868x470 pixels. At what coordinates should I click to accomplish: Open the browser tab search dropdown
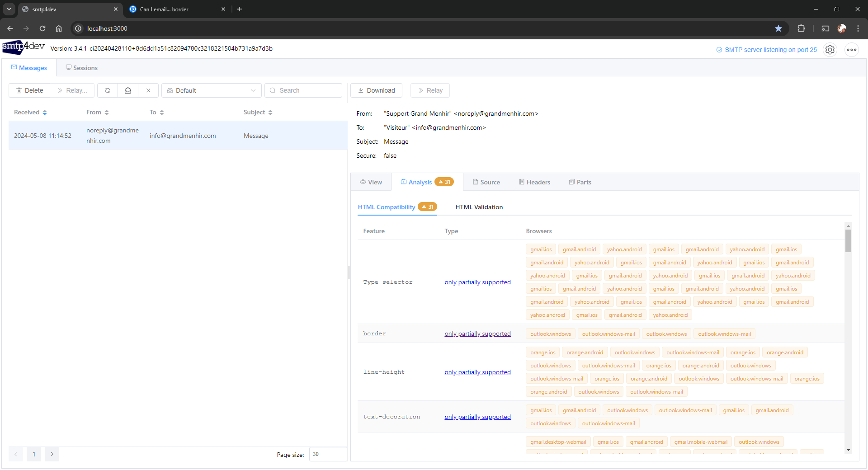pyautogui.click(x=9, y=9)
